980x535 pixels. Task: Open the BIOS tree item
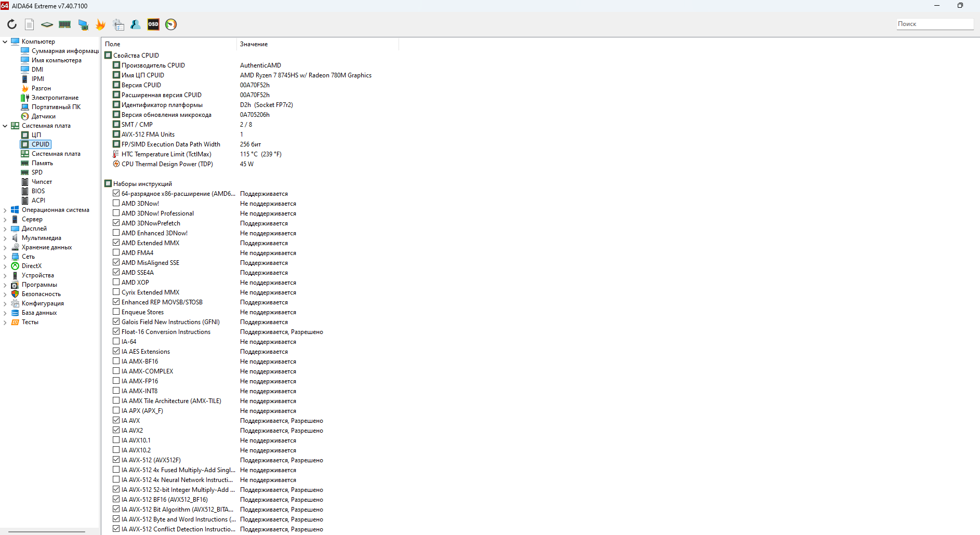pos(38,191)
